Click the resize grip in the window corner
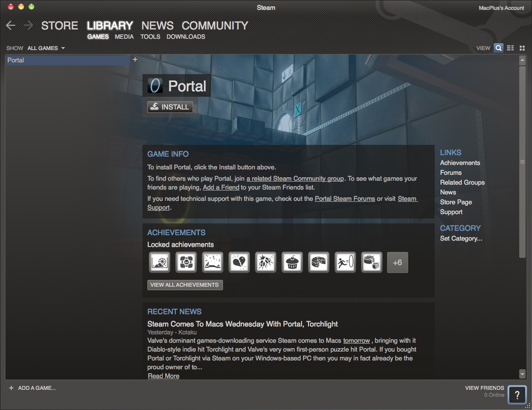The image size is (532, 410). pos(528,406)
